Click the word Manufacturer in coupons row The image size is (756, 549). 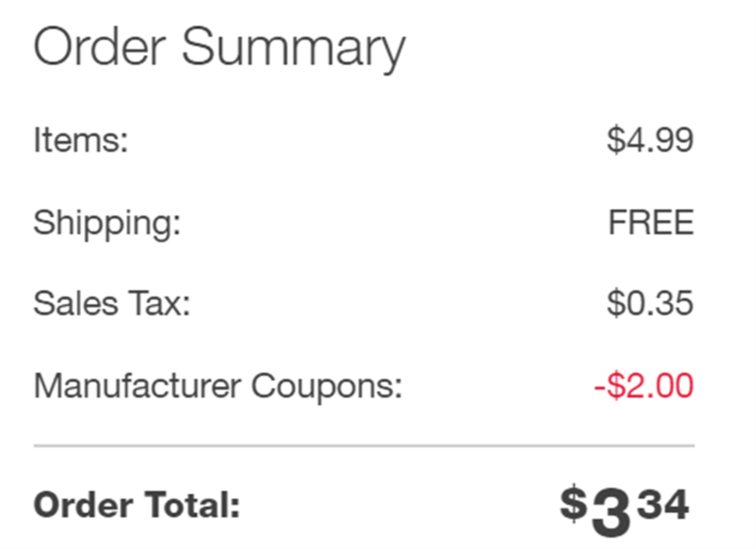[138, 385]
